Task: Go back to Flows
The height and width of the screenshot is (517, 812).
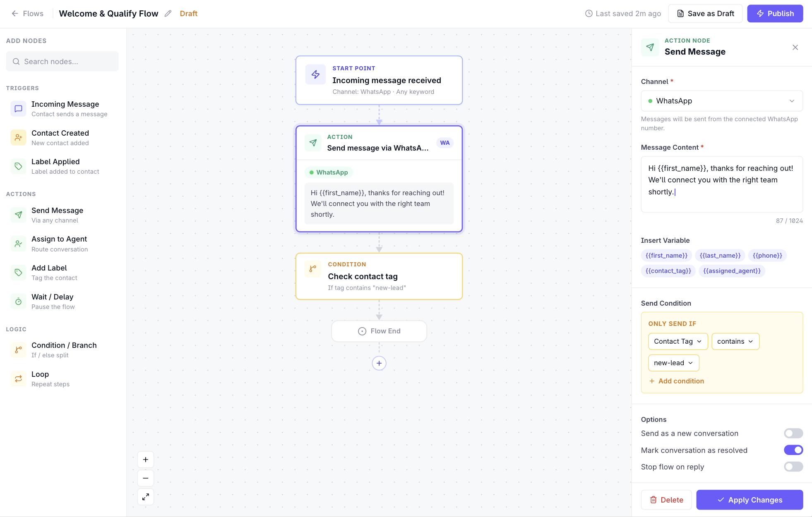Action: [x=27, y=14]
